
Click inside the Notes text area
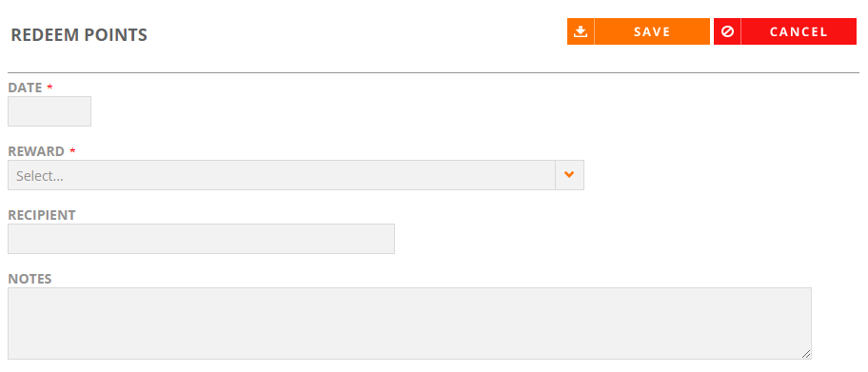point(409,323)
